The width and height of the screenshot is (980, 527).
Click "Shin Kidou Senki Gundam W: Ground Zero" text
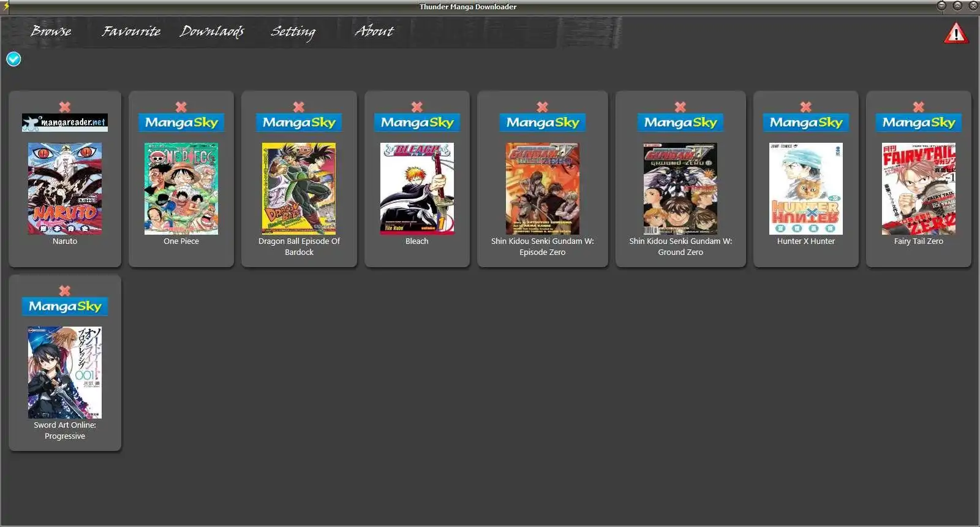[680, 246]
